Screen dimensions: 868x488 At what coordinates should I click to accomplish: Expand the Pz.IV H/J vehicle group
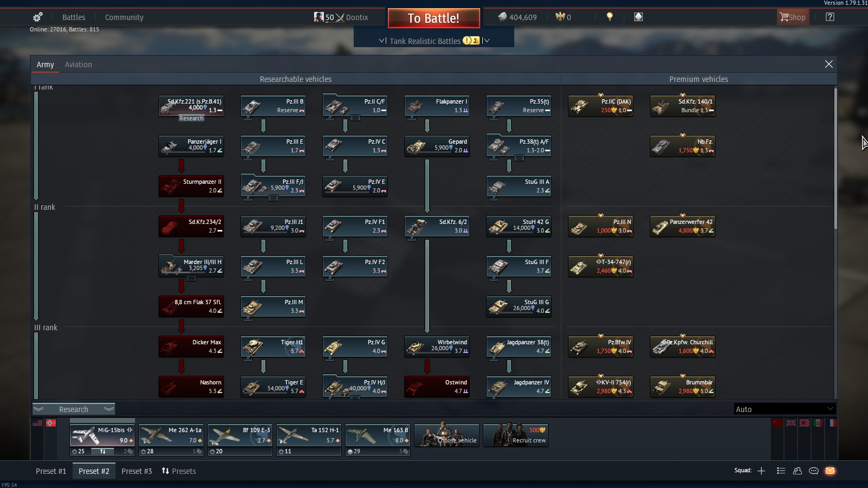[355, 398]
